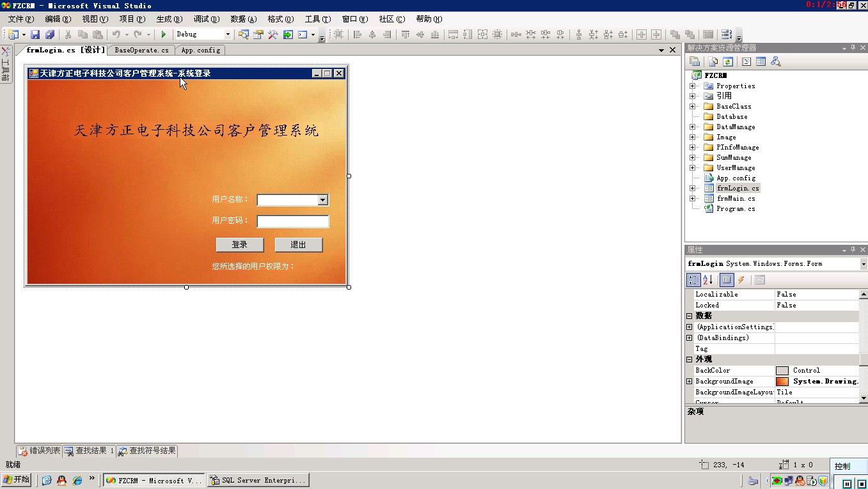Start debugging with green play icon

click(164, 35)
